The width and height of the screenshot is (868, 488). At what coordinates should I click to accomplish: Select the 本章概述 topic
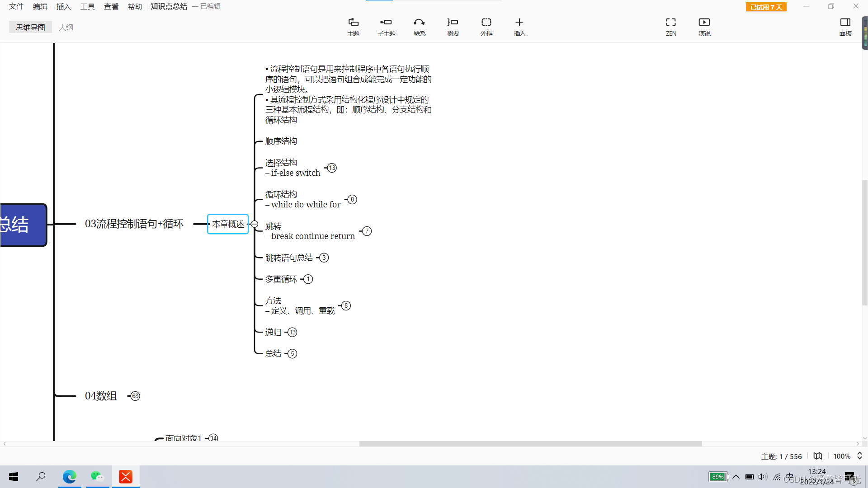coord(228,224)
